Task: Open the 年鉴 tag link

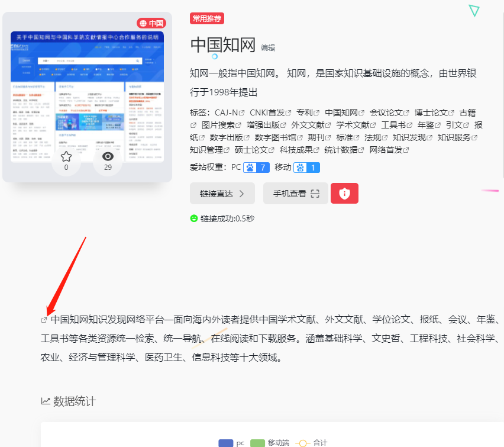Action: pyautogui.click(x=429, y=125)
